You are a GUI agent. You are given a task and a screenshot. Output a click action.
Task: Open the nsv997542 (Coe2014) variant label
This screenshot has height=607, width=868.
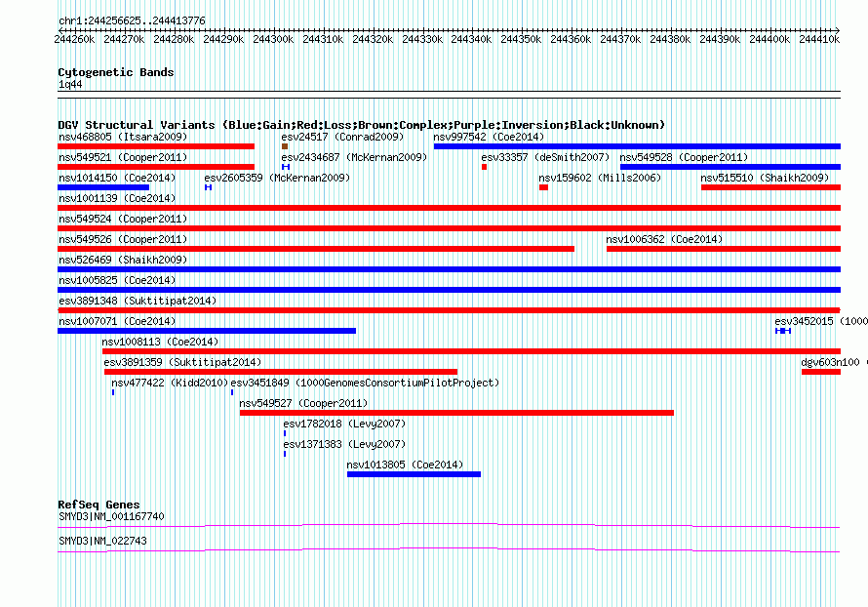point(489,137)
